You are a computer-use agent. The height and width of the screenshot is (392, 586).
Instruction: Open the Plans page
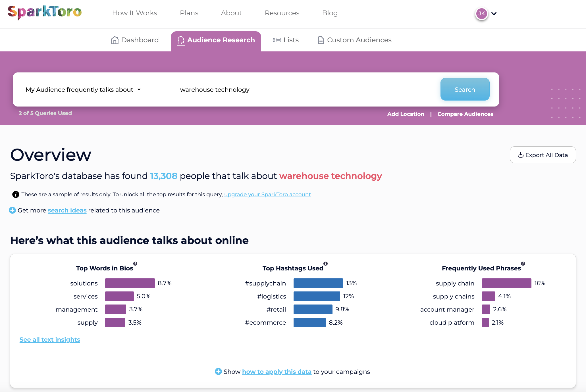coord(189,13)
